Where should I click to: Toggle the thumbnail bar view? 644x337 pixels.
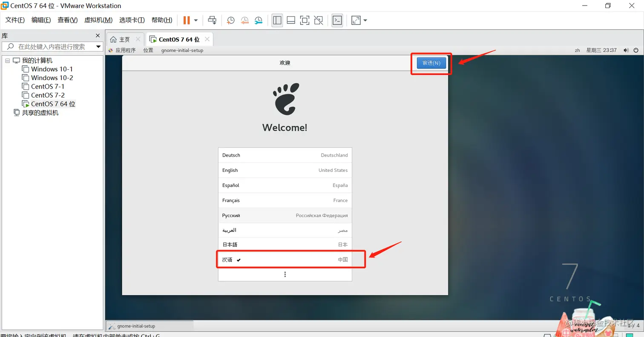pyautogui.click(x=291, y=20)
